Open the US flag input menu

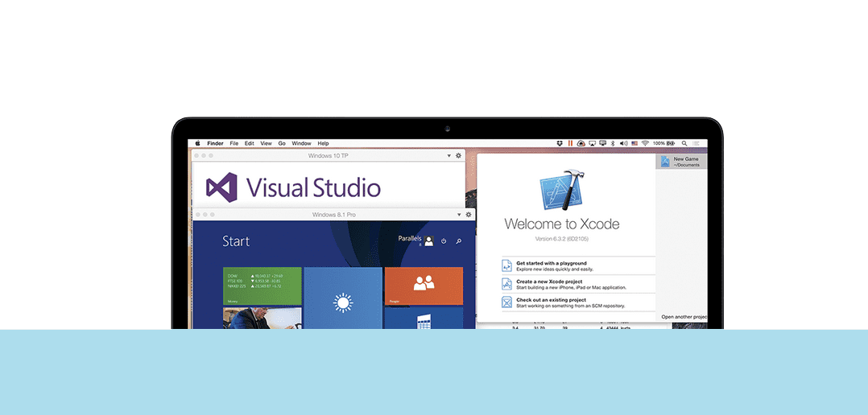pyautogui.click(x=634, y=143)
